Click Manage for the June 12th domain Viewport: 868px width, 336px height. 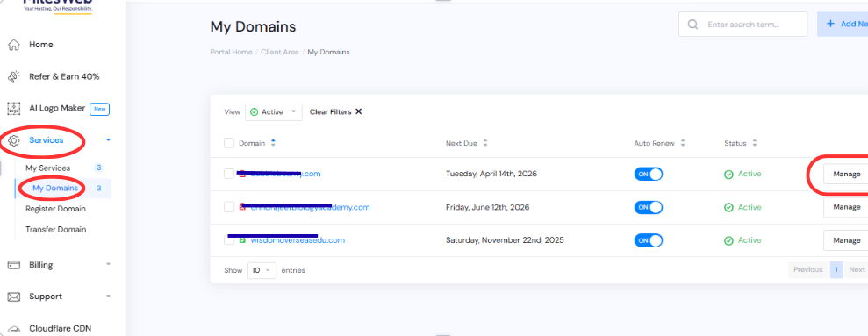point(846,207)
